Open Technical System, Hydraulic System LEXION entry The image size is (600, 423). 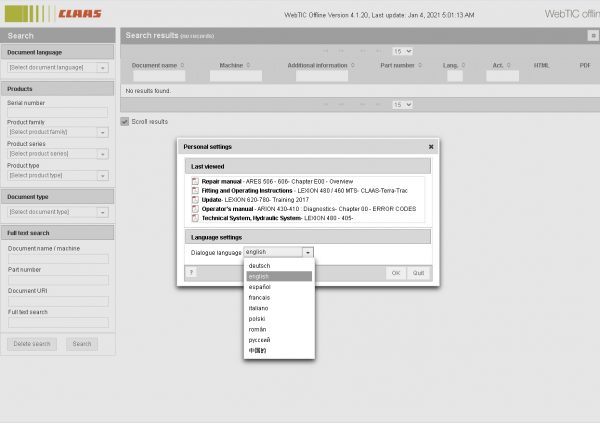click(277, 218)
